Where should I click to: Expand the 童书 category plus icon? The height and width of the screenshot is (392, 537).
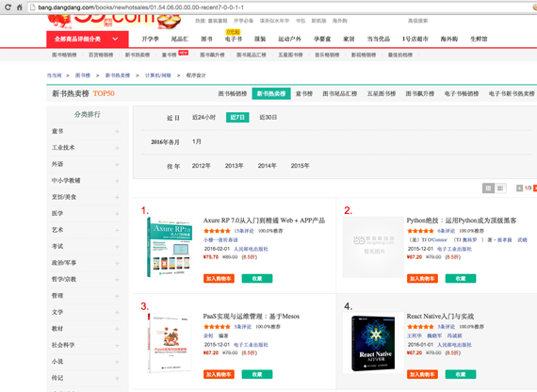pyautogui.click(x=117, y=132)
